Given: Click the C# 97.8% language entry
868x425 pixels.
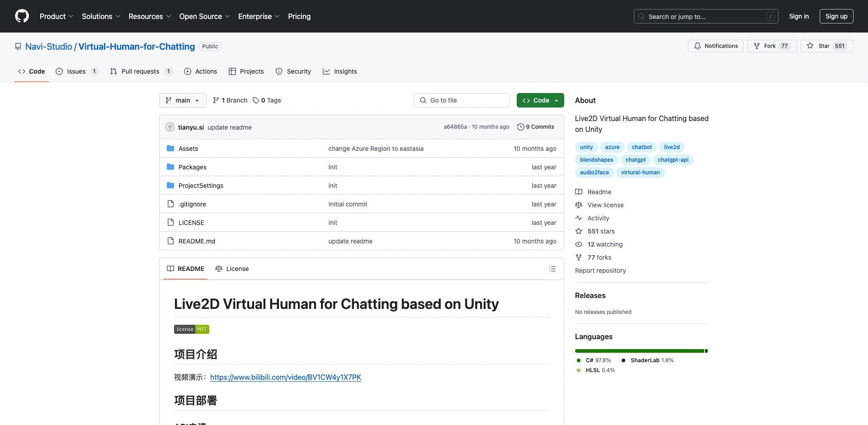Looking at the screenshot, I should [594, 360].
